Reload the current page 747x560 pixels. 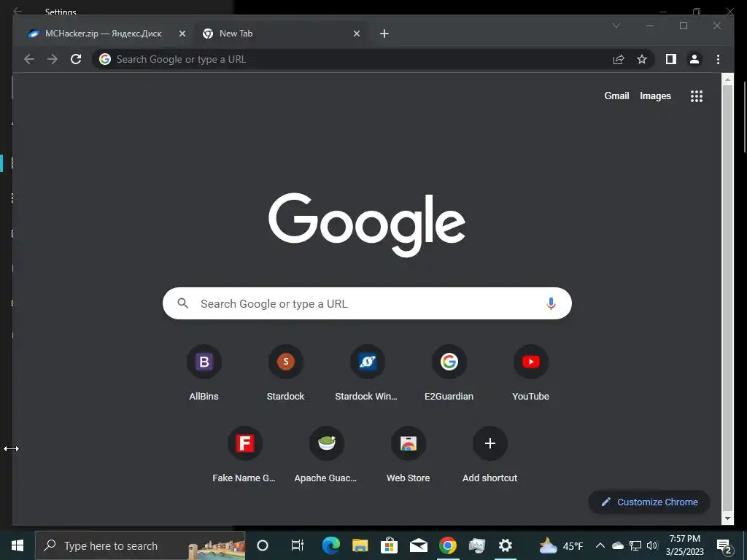click(76, 59)
